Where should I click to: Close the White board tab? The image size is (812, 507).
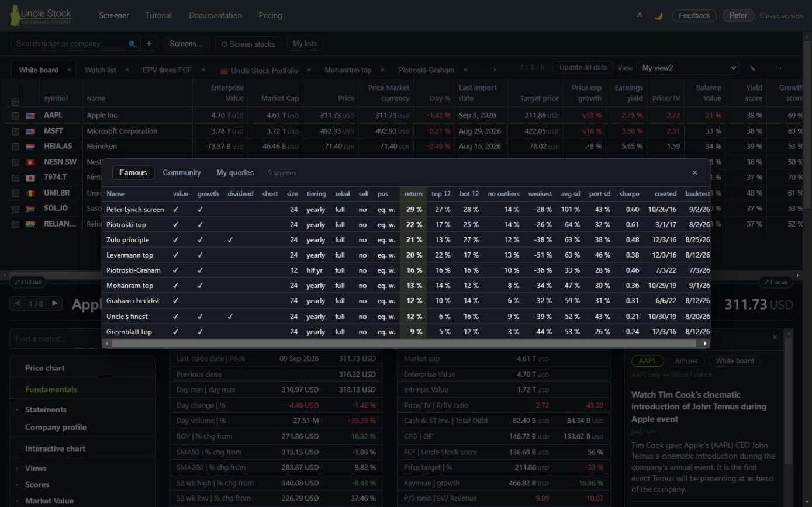[69, 70]
